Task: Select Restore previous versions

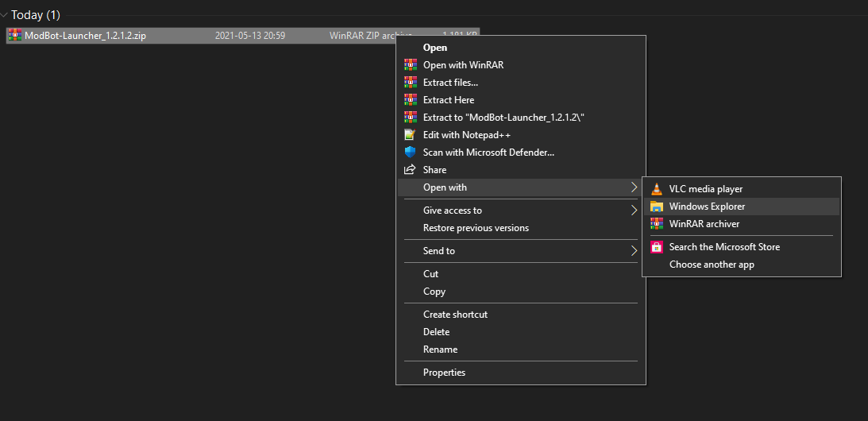Action: coord(521,228)
